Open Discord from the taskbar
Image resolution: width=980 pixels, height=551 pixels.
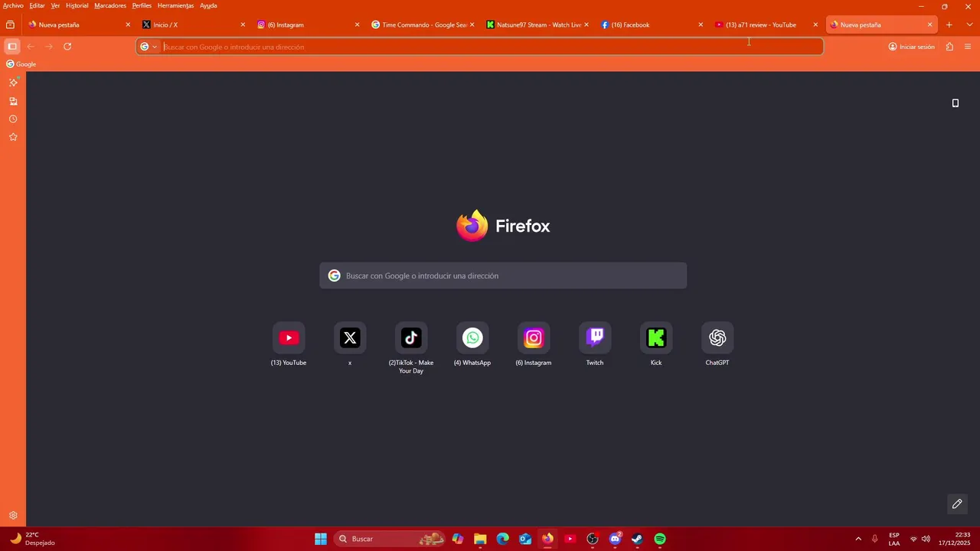(615, 539)
